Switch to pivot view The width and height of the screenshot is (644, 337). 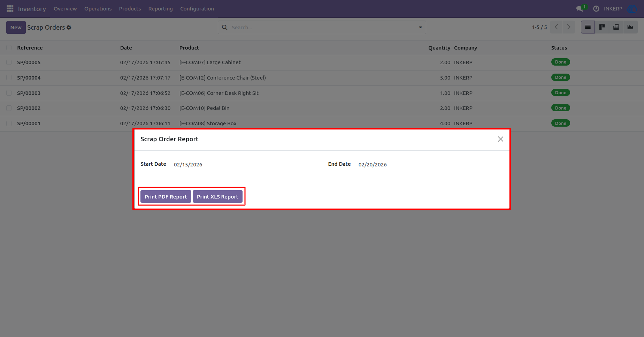tap(616, 27)
